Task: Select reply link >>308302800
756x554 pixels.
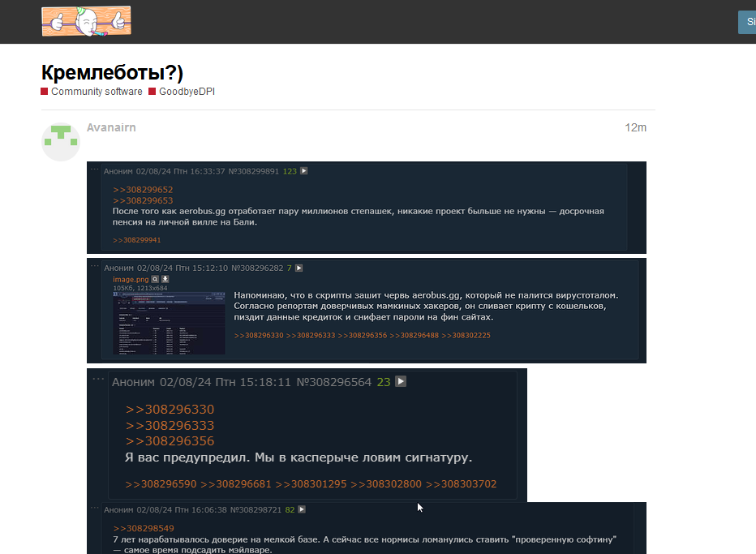Action: tap(386, 484)
